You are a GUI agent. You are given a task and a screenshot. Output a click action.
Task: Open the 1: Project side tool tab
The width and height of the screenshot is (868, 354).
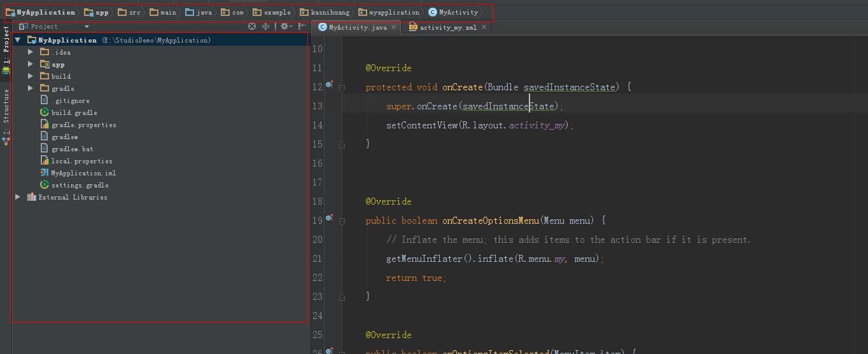[x=6, y=50]
